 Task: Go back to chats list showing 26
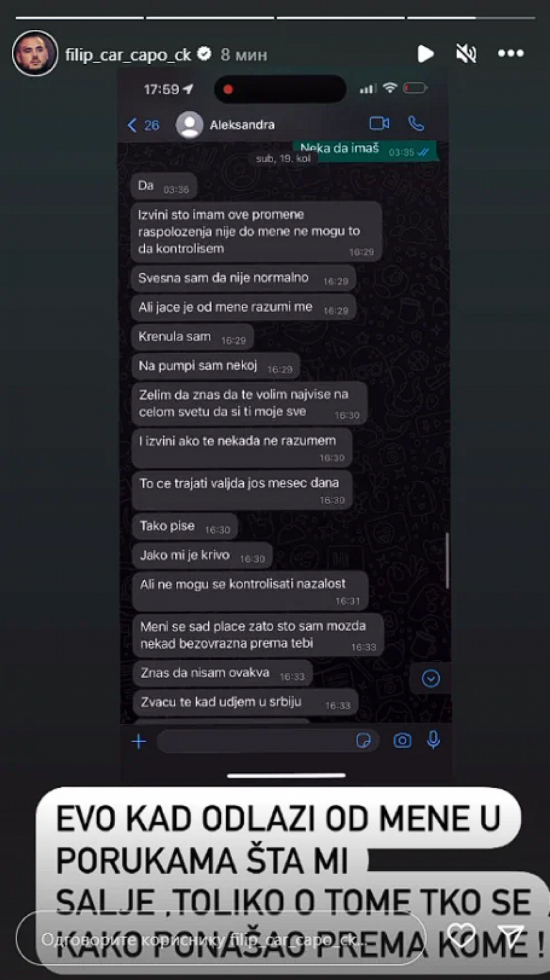click(x=144, y=125)
